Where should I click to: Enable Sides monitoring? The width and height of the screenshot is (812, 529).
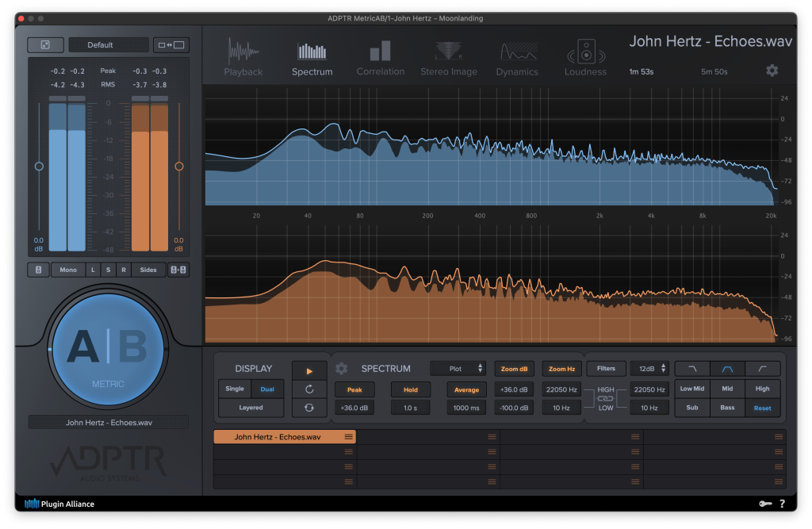tap(148, 270)
